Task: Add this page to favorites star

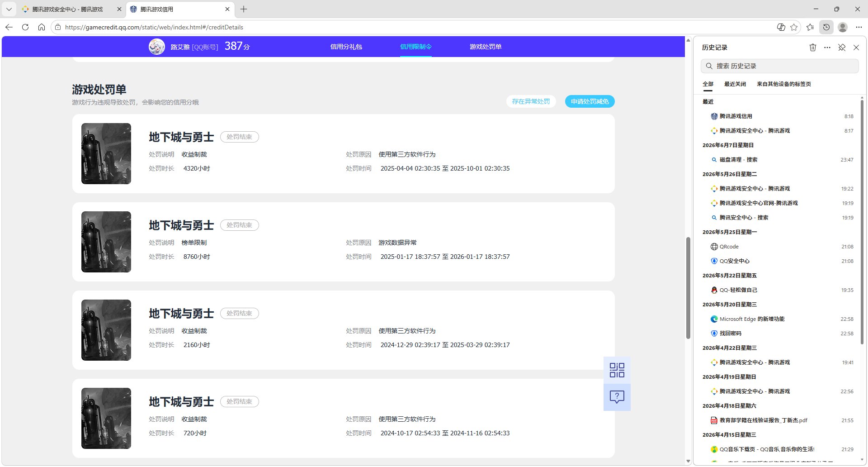Action: tap(794, 27)
